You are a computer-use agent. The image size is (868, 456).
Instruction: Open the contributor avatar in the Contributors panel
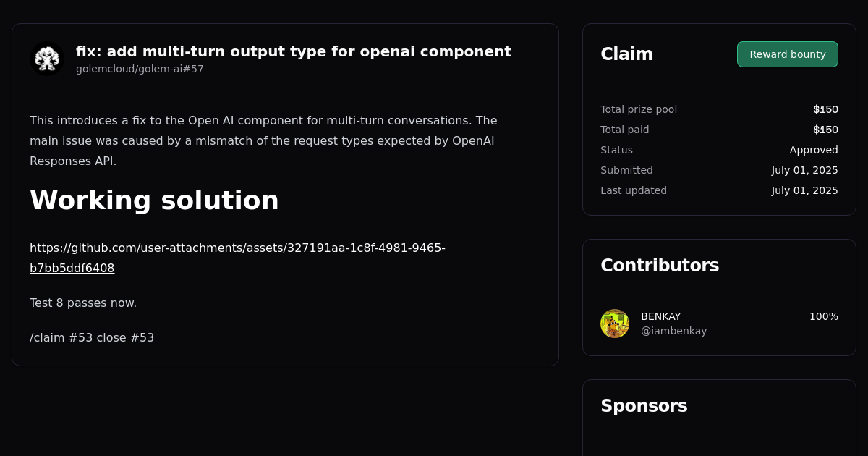click(x=615, y=324)
